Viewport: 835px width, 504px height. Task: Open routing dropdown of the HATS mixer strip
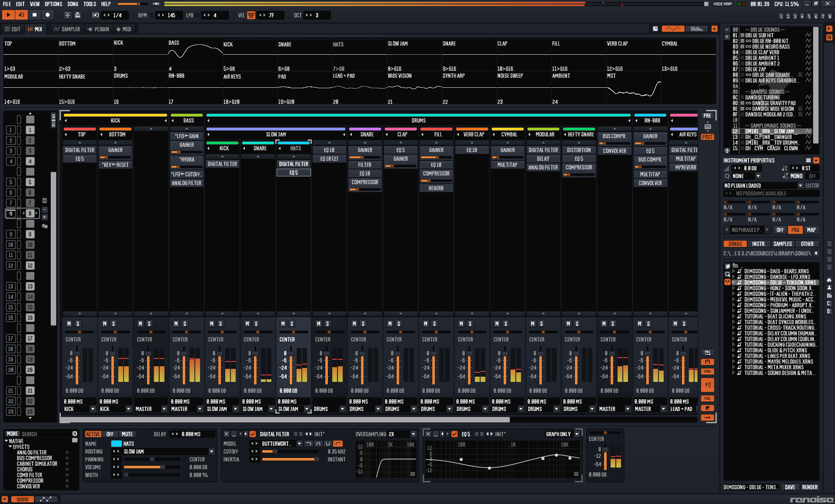tap(307, 409)
